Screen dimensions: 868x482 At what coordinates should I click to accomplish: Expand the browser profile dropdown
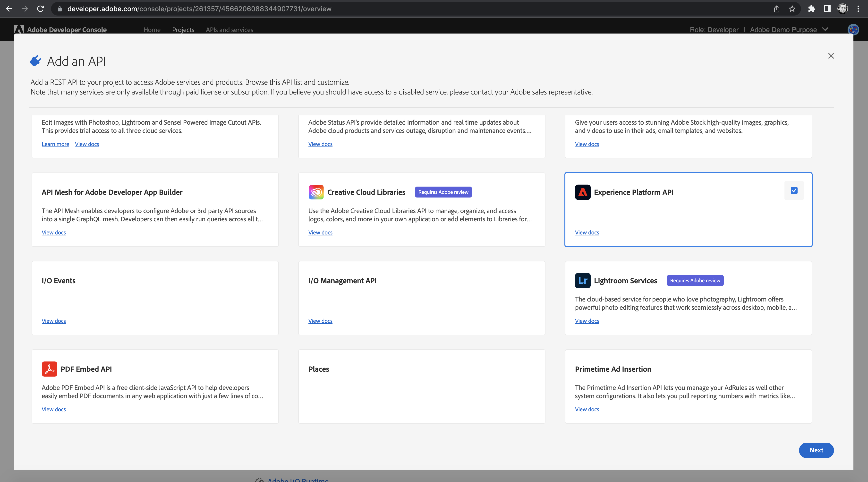(844, 8)
